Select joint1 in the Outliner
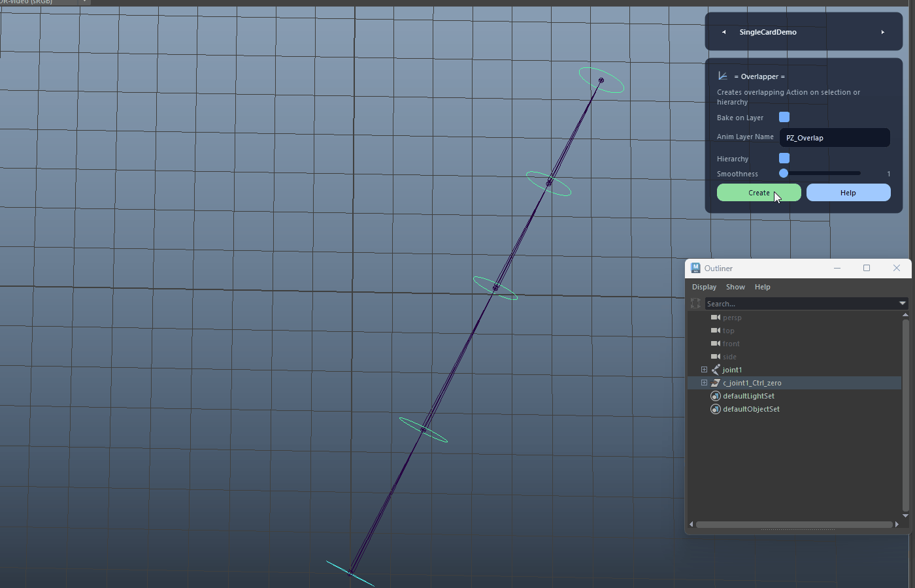 732,370
